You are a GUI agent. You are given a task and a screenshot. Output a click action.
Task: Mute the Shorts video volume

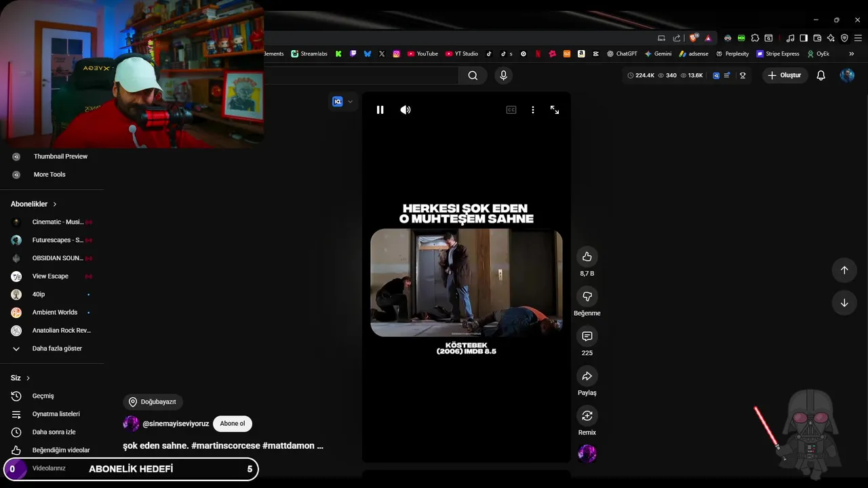406,110
